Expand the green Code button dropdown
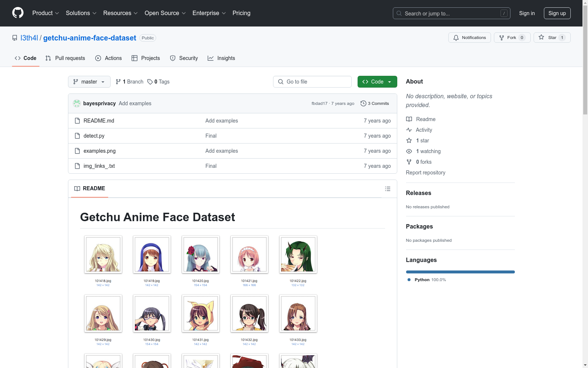 coord(389,82)
